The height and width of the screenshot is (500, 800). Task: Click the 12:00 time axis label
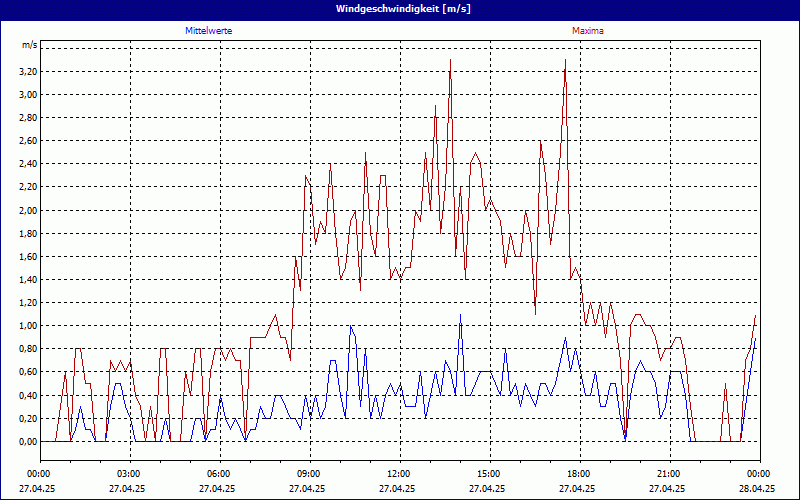click(x=401, y=474)
